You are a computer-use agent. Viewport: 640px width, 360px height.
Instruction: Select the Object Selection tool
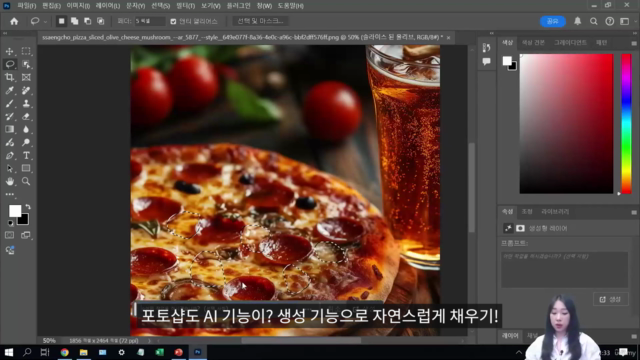26,64
